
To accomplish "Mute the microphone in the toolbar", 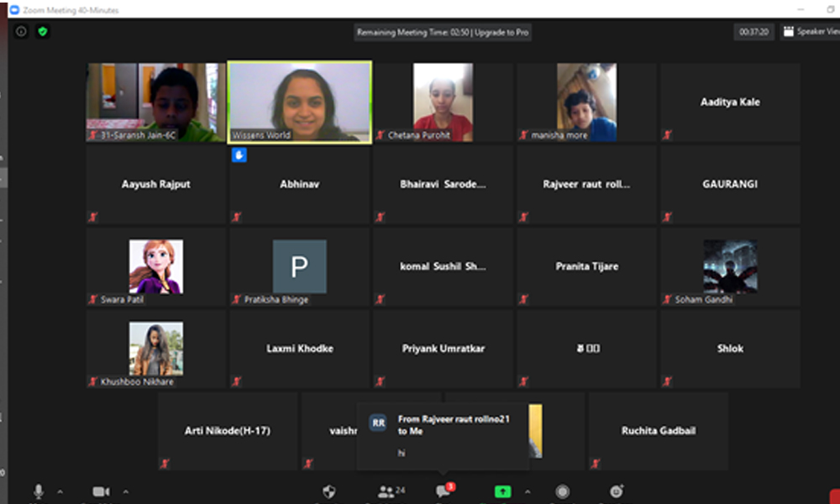I will tap(38, 491).
